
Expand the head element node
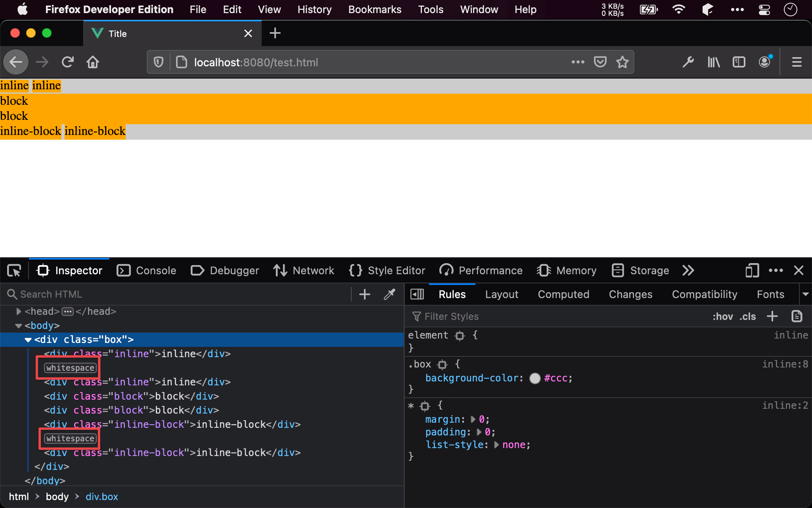click(x=18, y=312)
